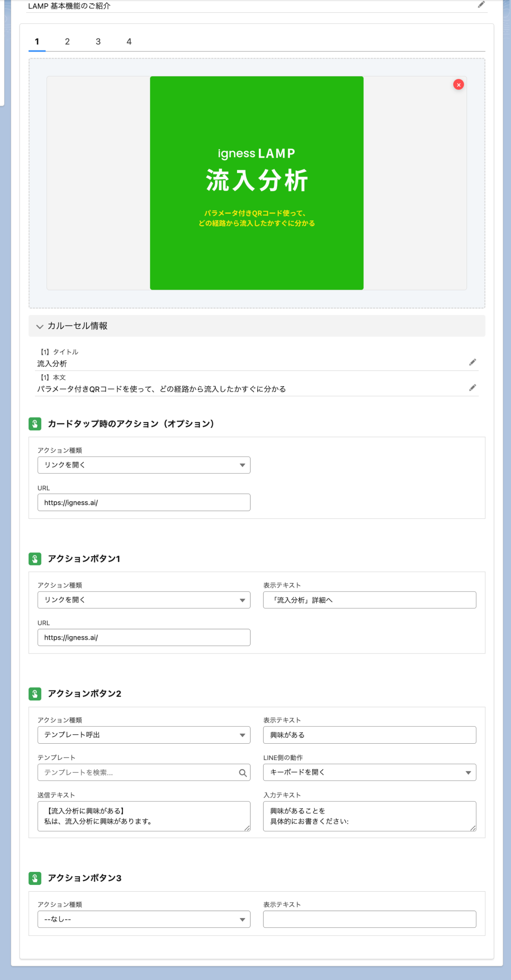Select carousel tab 3
Image resolution: width=511 pixels, height=980 pixels.
click(x=98, y=41)
